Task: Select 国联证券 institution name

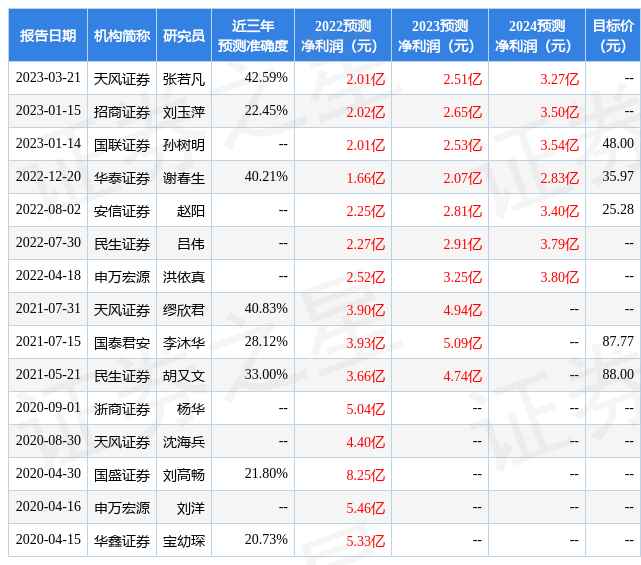Action: pos(121,144)
